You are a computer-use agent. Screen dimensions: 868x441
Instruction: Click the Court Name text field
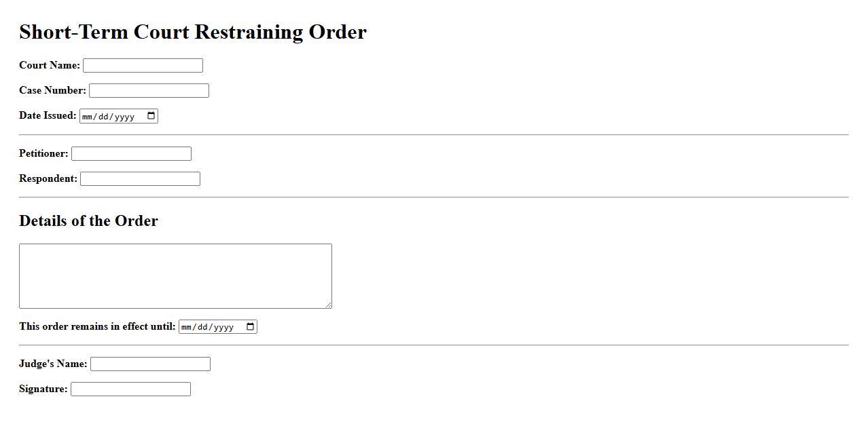pos(143,66)
